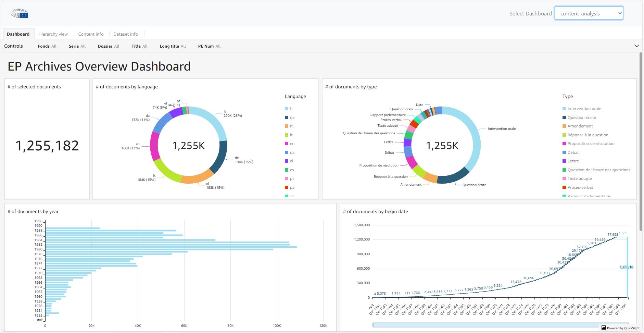This screenshot has width=644, height=333.
Task: Click the begin date chart range slider
Action: coord(501,325)
